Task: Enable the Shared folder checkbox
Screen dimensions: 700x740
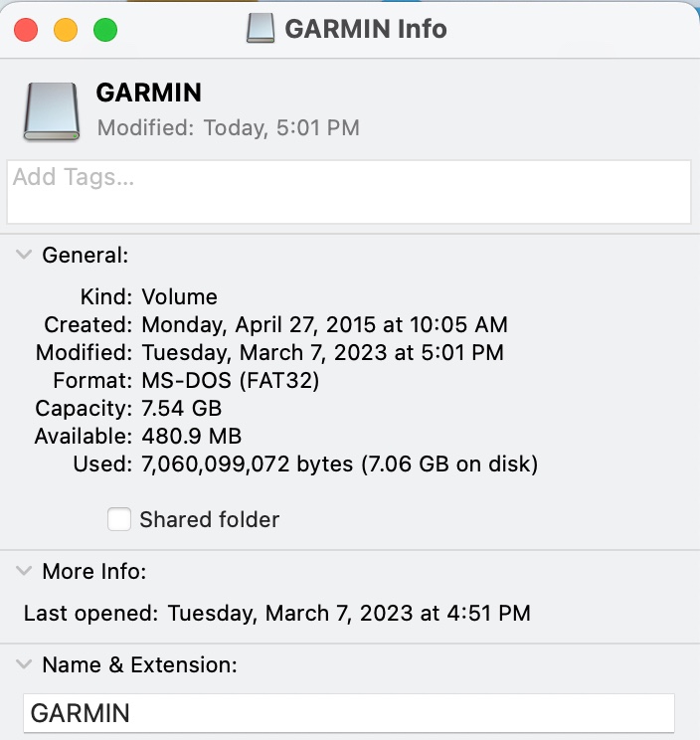Action: tap(119, 519)
